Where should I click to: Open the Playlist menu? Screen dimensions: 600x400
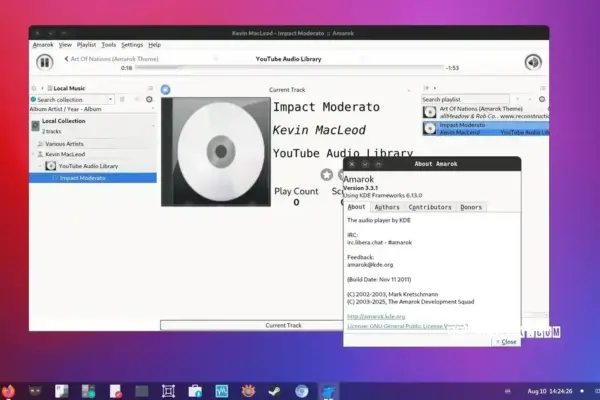pos(86,45)
